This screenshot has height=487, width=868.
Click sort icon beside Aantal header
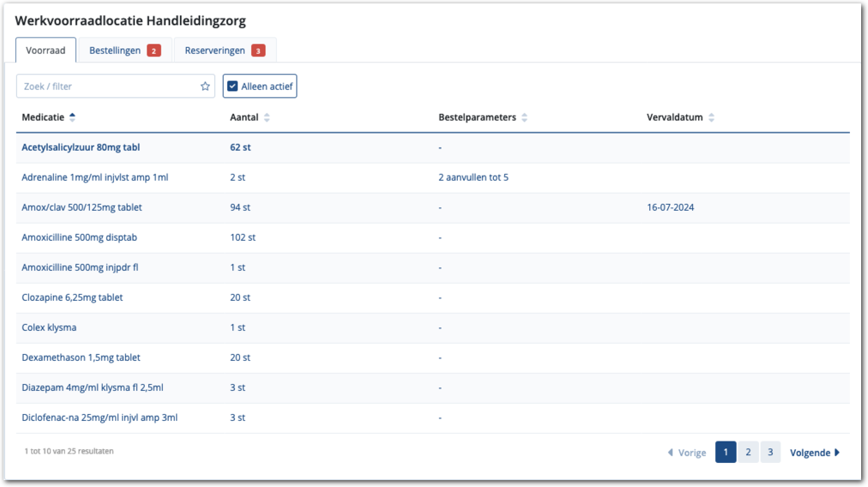point(267,117)
